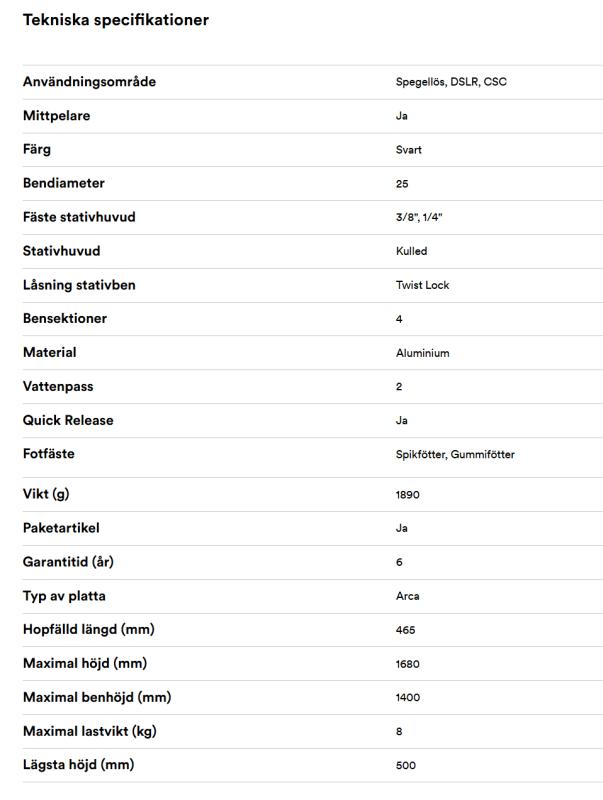
Task: Click the "Twist Lock" value
Action: pos(423,285)
